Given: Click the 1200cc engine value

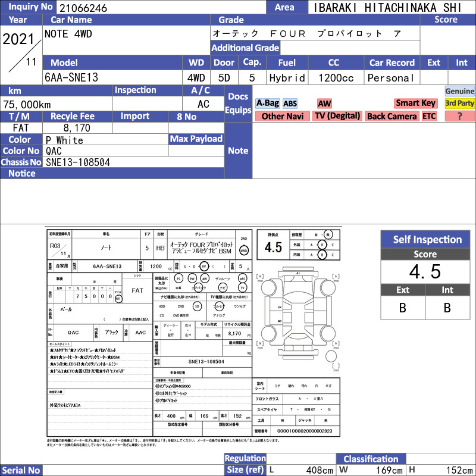Looking at the screenshot, I should click(336, 78).
